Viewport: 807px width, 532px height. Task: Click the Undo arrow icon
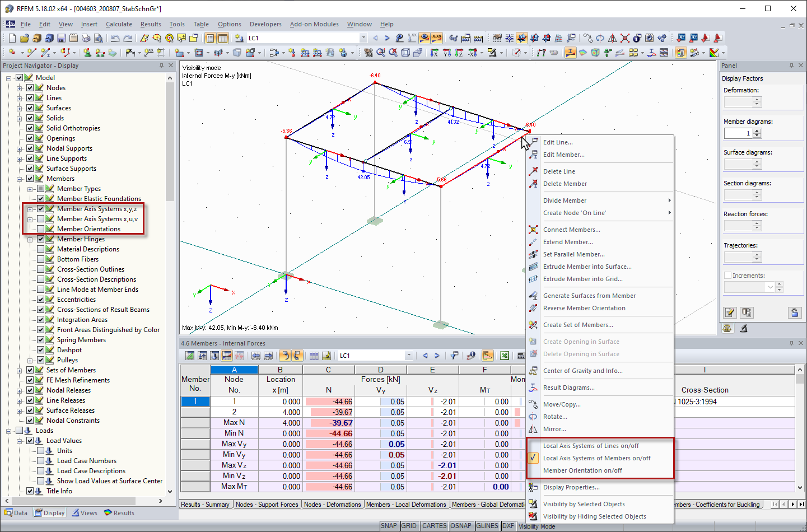click(115, 38)
